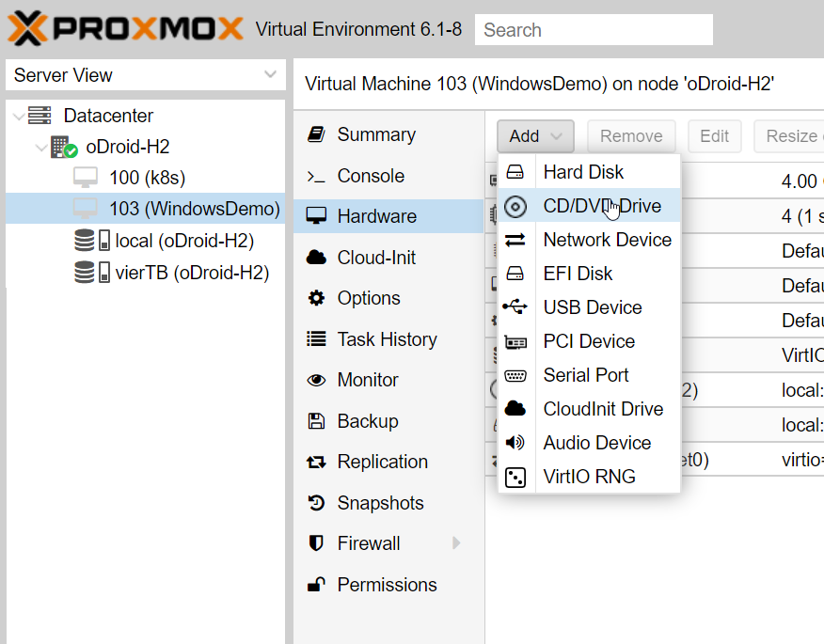824x644 pixels.
Task: Open the Monitor tab
Action: point(388,380)
